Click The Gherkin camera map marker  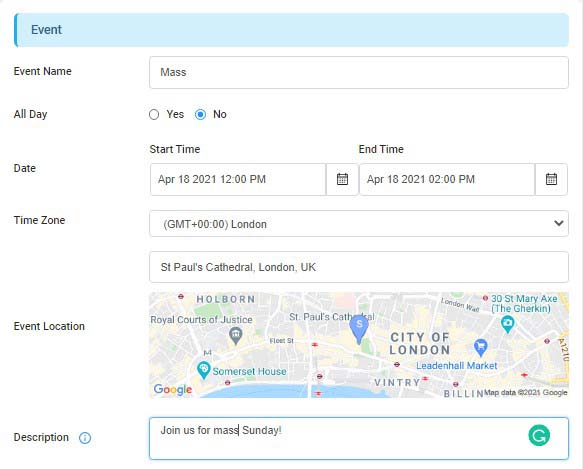tap(508, 324)
